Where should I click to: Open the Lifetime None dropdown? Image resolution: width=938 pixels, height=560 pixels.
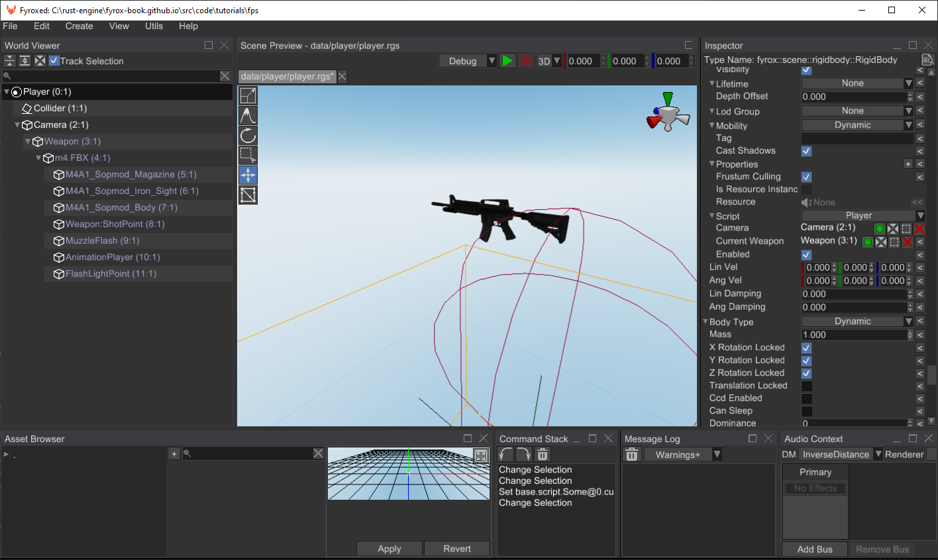pos(857,83)
